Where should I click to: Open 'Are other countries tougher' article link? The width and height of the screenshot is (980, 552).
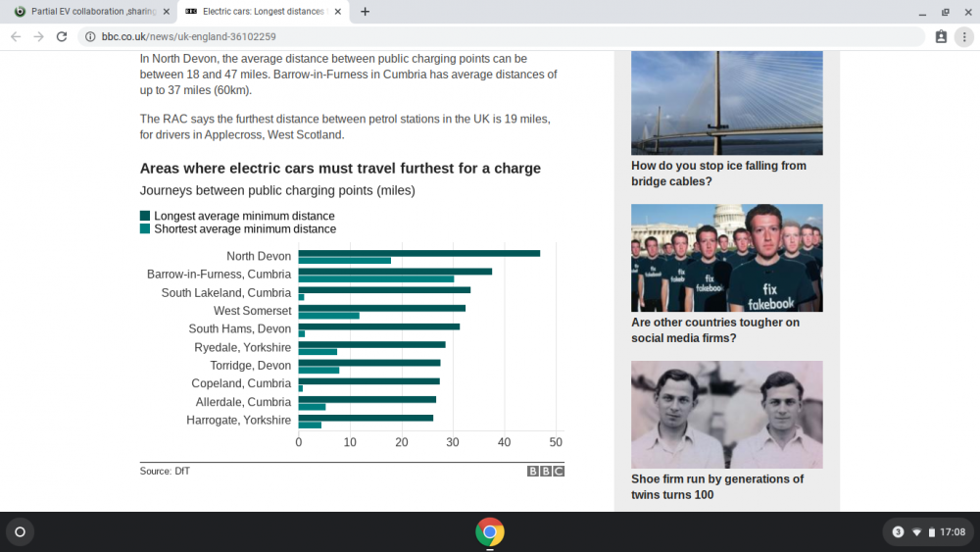715,330
